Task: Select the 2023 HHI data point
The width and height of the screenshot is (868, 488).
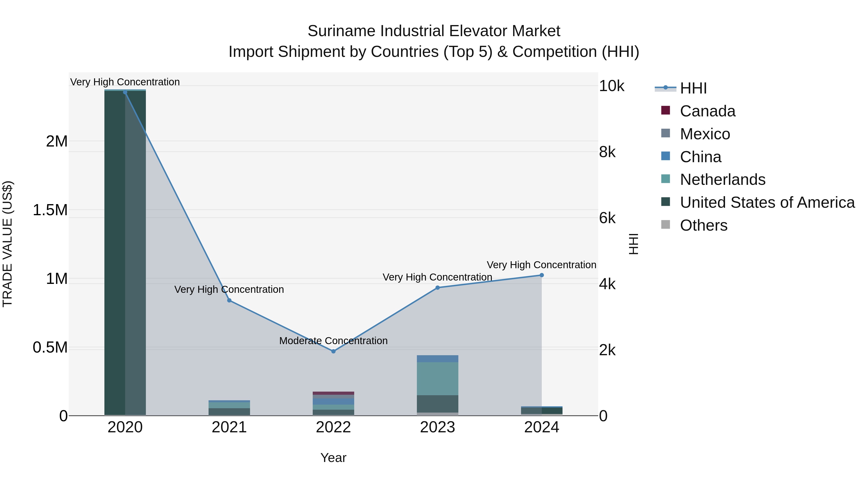Action: point(437,287)
